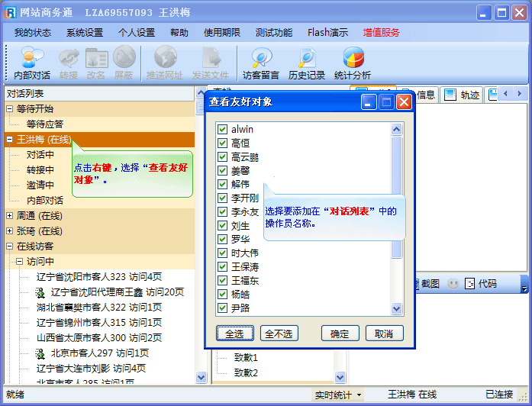
Task: Open 访客留言 visitor messages icon
Action: (x=261, y=63)
